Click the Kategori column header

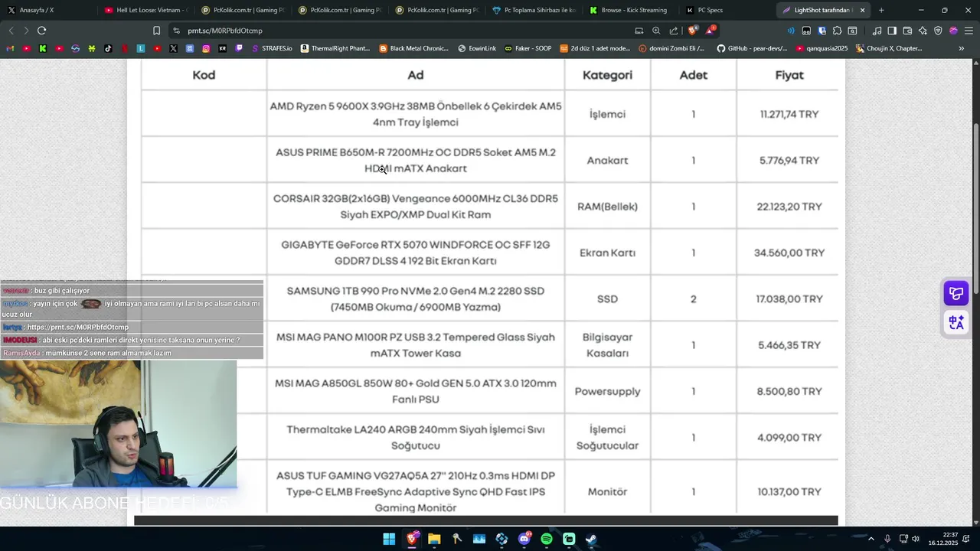[607, 75]
